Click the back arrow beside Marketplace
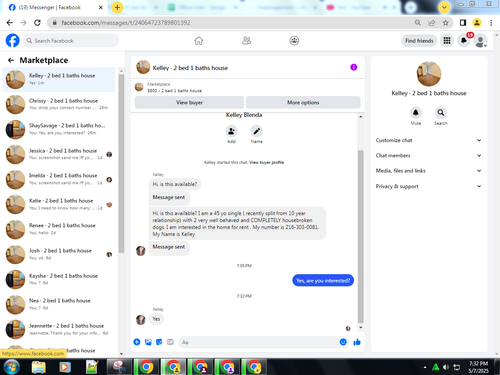 (11, 60)
